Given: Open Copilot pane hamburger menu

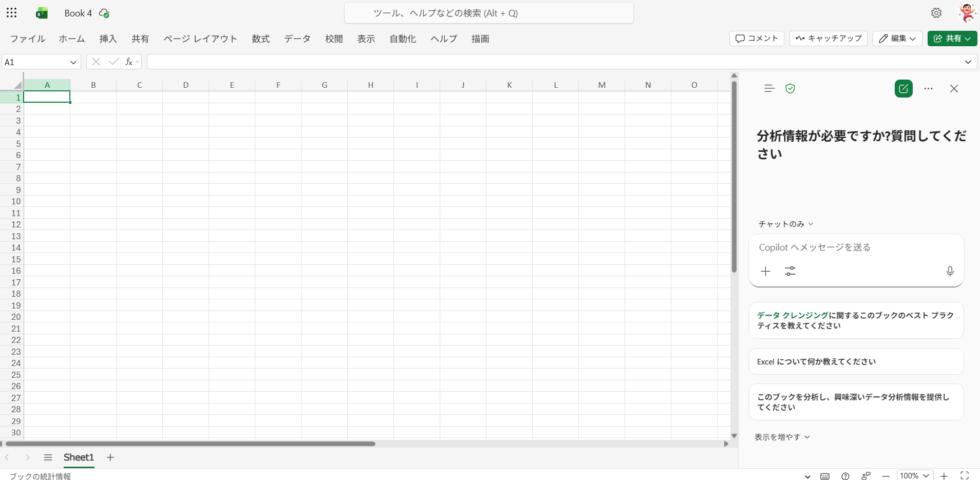Looking at the screenshot, I should pos(769,89).
